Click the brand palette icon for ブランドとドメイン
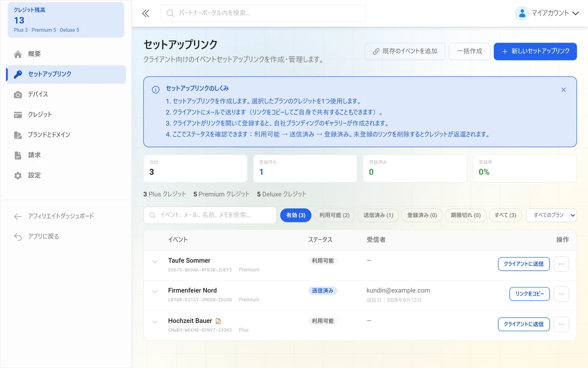Viewport: 588px width, 368px height. [x=18, y=135]
